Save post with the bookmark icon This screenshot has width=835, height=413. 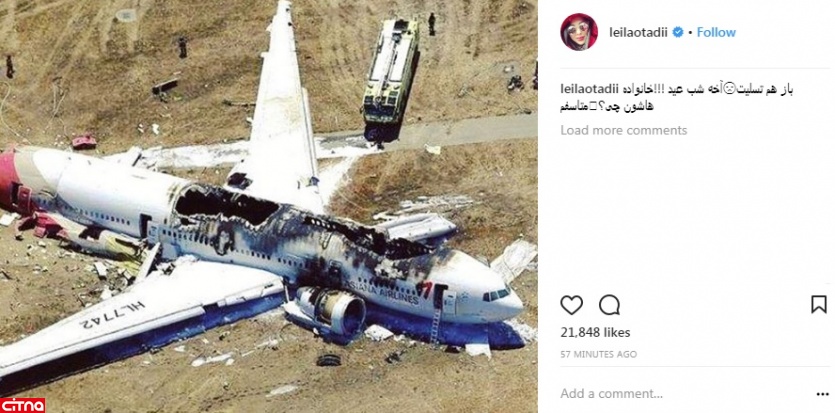pos(818,304)
